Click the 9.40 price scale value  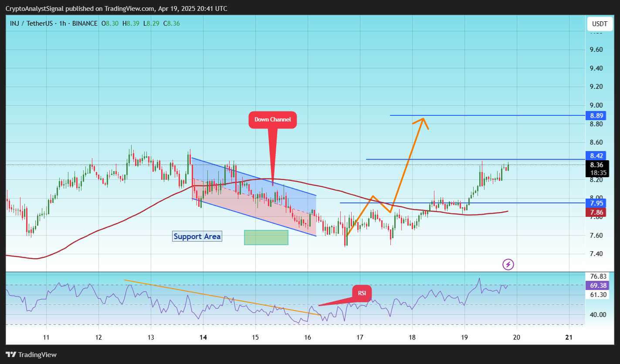click(596, 68)
